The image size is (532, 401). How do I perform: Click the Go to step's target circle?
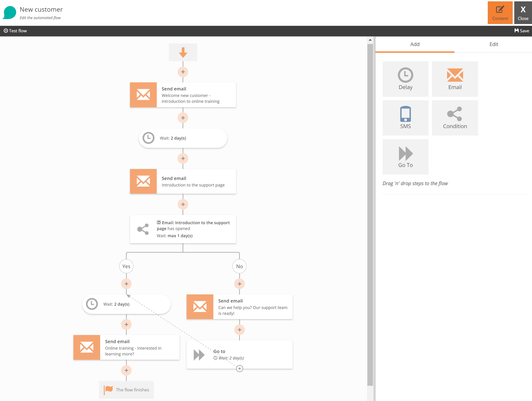click(x=239, y=368)
